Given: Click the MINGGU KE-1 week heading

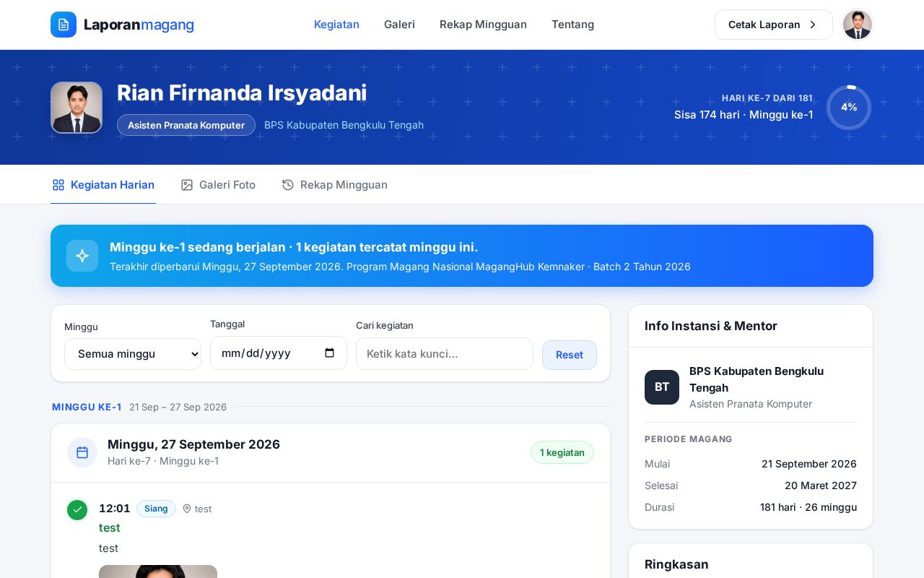Looking at the screenshot, I should [x=87, y=407].
